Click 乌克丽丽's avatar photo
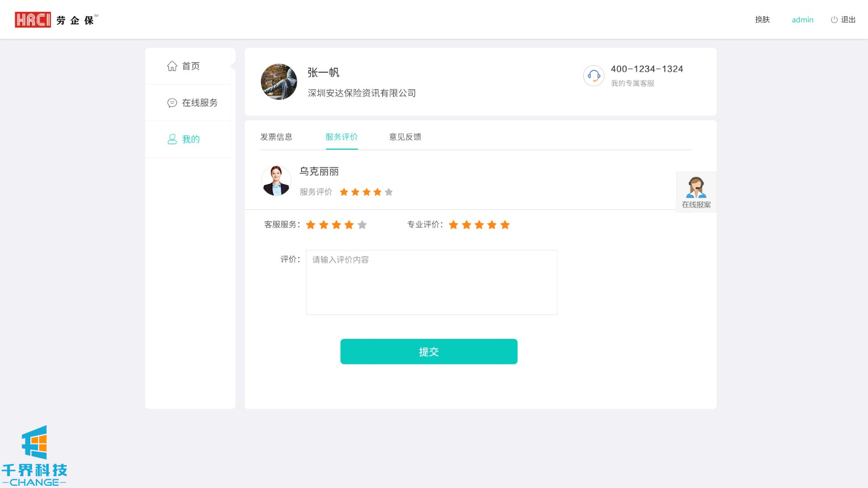Image resolution: width=868 pixels, height=488 pixels. pyautogui.click(x=276, y=181)
